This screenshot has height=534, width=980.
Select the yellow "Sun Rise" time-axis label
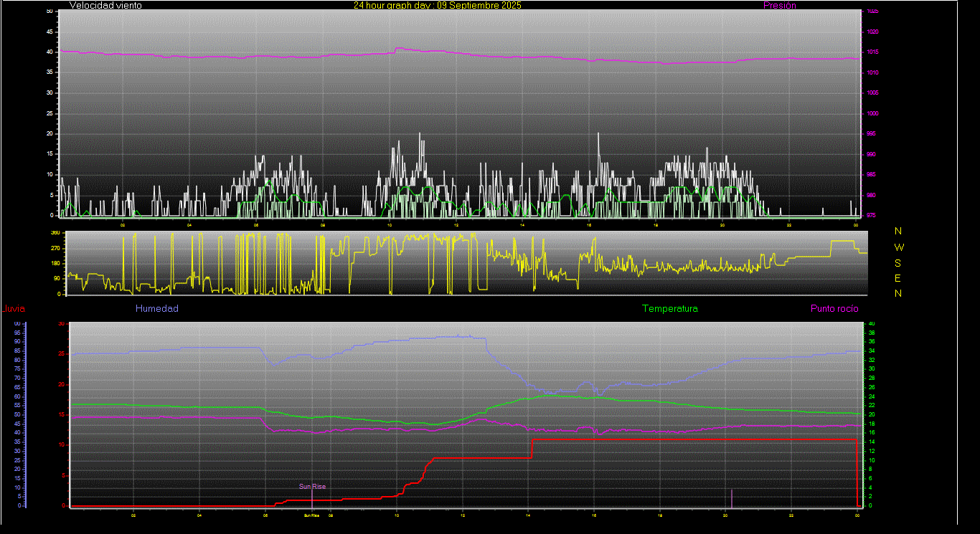click(311, 515)
